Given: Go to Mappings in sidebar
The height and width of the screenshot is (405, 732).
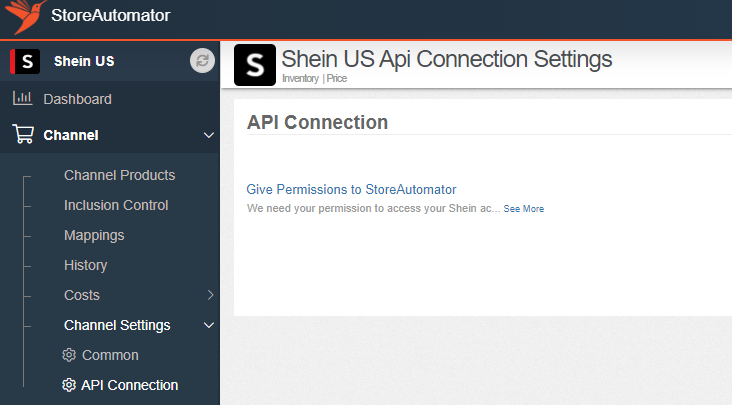Looking at the screenshot, I should tap(94, 235).
